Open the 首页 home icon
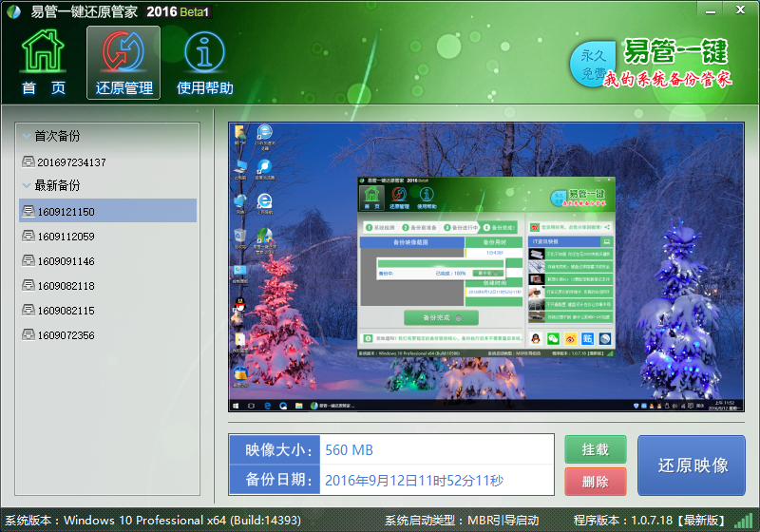Image resolution: width=760 pixels, height=532 pixels. (43, 62)
